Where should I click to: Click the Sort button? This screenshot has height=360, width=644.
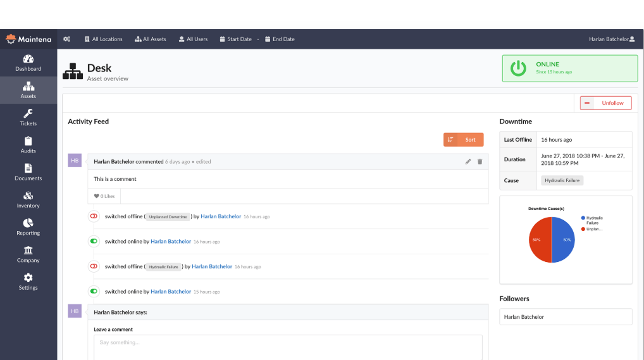[x=463, y=140]
